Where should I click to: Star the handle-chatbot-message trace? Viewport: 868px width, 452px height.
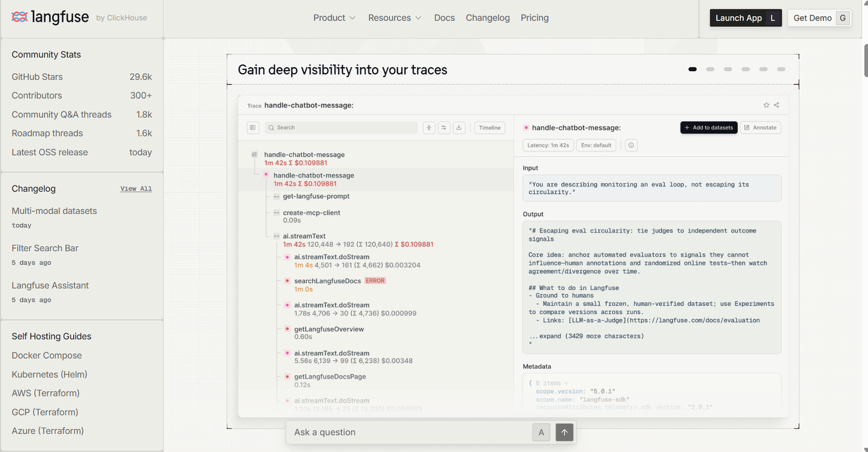coord(766,105)
